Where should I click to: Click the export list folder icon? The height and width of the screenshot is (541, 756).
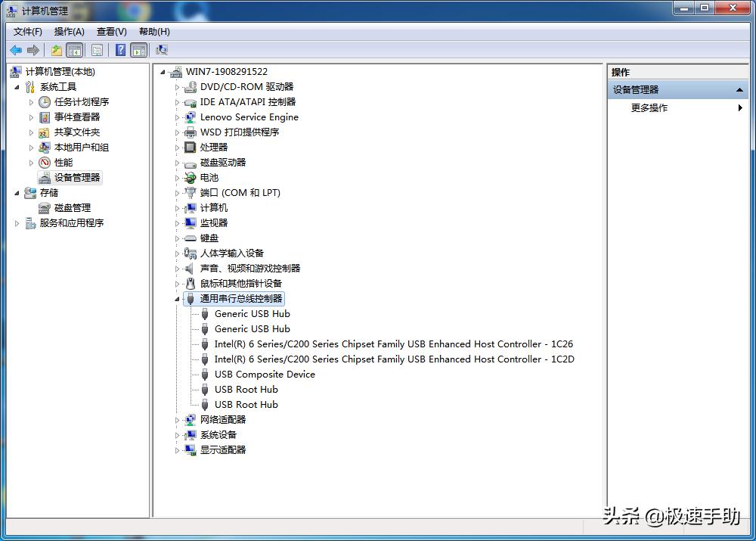(x=55, y=50)
